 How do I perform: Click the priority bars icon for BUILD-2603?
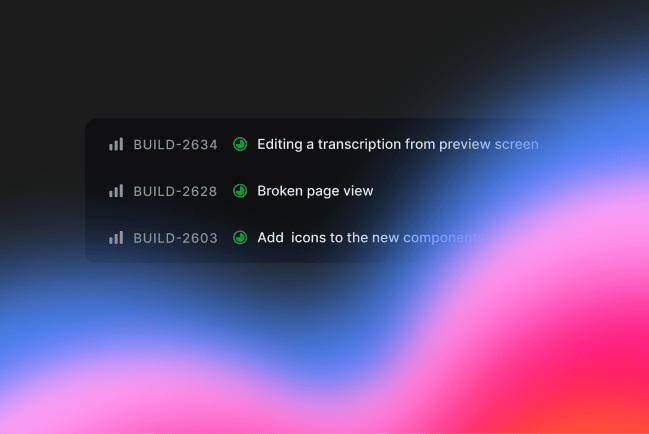[x=116, y=238]
